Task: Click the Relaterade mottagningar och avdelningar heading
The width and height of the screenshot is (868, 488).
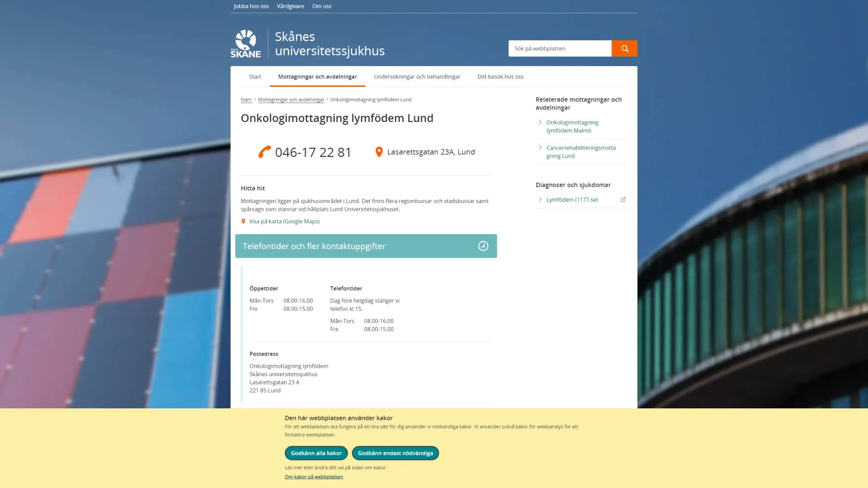Action: point(579,104)
